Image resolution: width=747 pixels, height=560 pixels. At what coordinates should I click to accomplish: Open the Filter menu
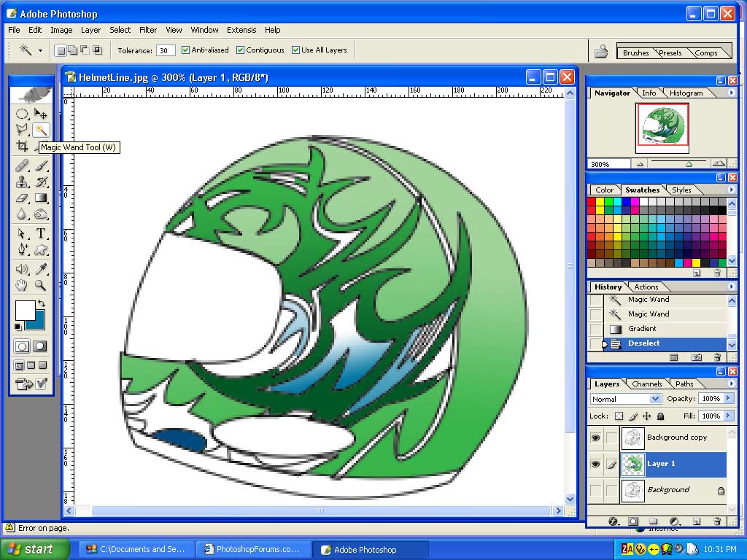tap(148, 30)
